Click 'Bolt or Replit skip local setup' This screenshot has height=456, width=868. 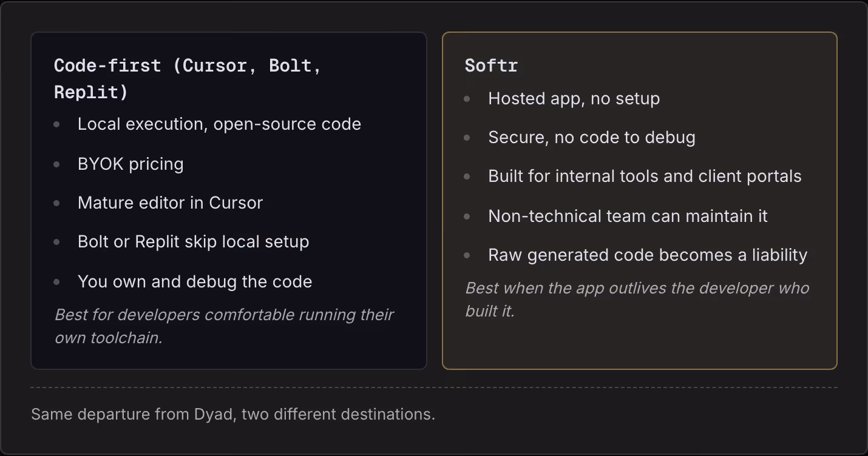coord(193,241)
